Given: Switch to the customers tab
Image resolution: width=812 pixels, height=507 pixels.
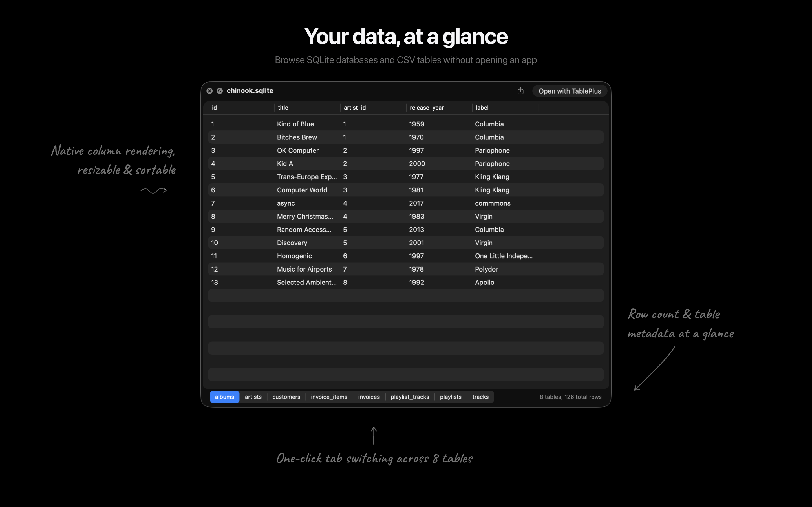Looking at the screenshot, I should (286, 397).
